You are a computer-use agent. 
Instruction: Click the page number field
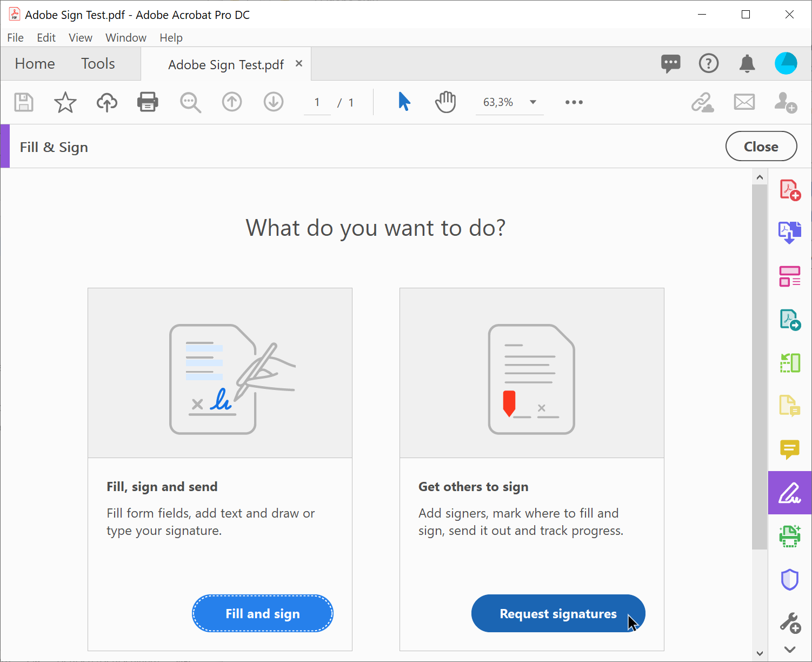[x=317, y=102]
